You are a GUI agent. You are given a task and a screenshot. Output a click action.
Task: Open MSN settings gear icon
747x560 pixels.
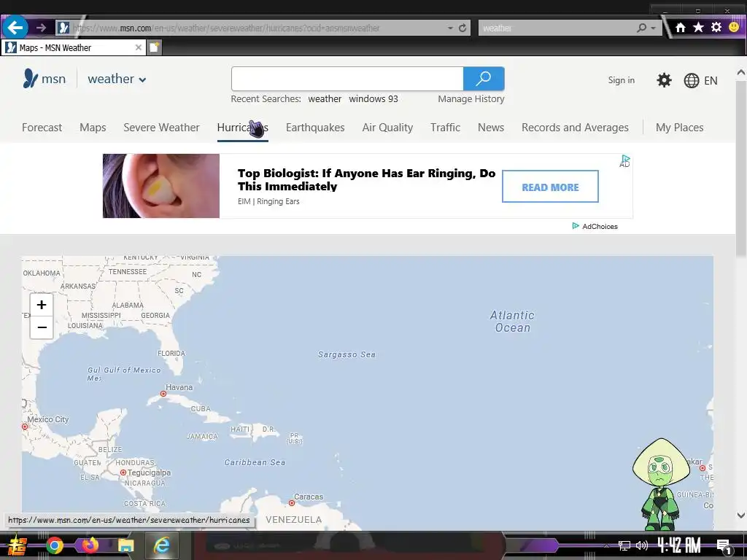(664, 80)
